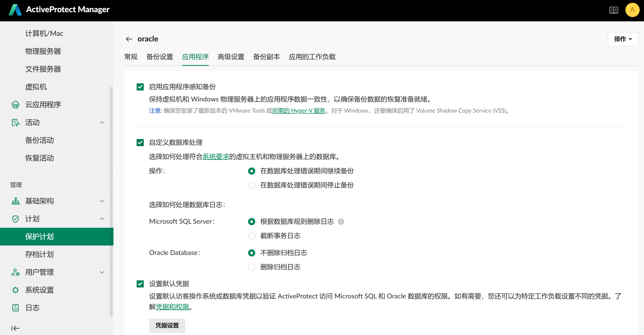Collapse the 计划 section chevron

(102, 219)
